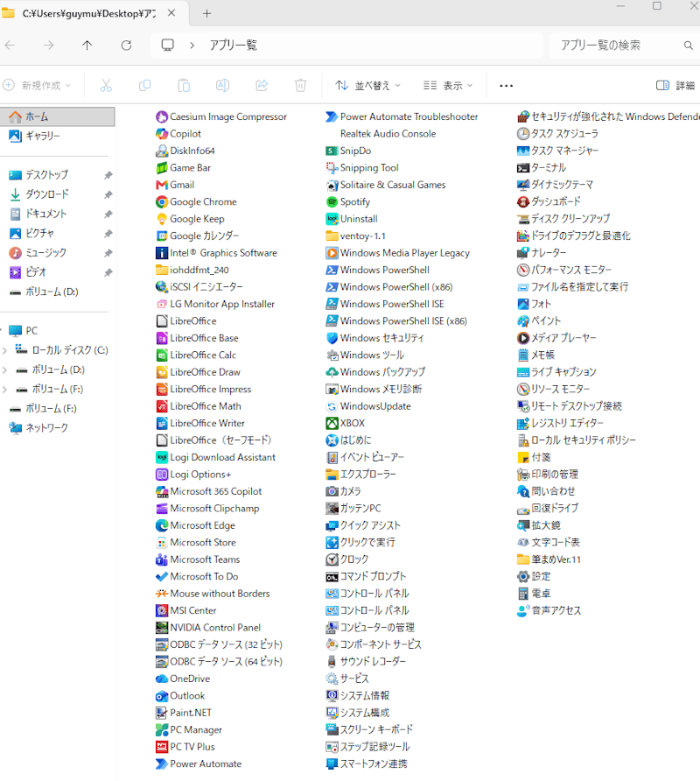Open the LibreOffice Calc icon
Image resolution: width=700 pixels, height=781 pixels.
[161, 355]
